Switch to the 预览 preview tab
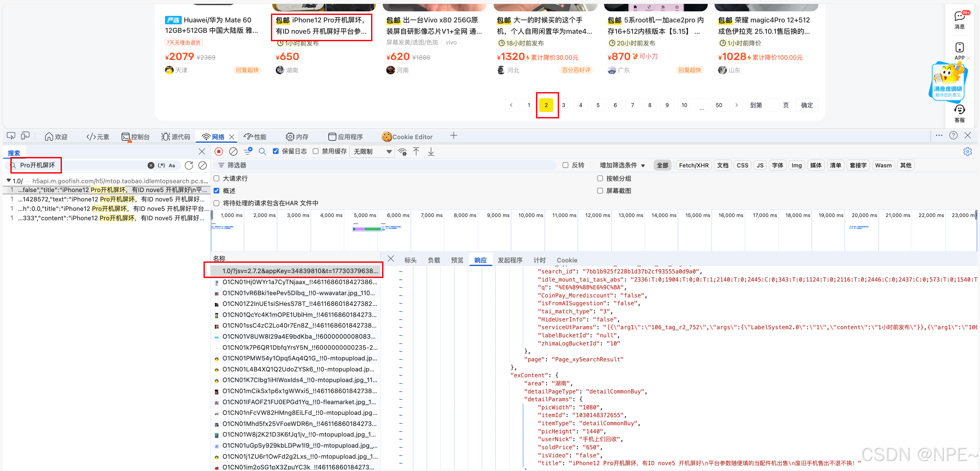The image size is (980, 471). click(x=457, y=260)
